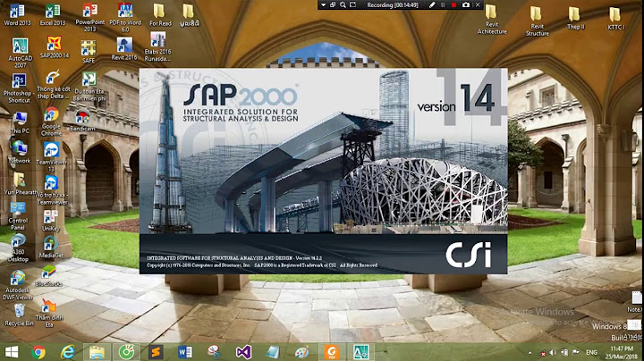
Task: Click the ENG language indicator
Action: click(591, 352)
